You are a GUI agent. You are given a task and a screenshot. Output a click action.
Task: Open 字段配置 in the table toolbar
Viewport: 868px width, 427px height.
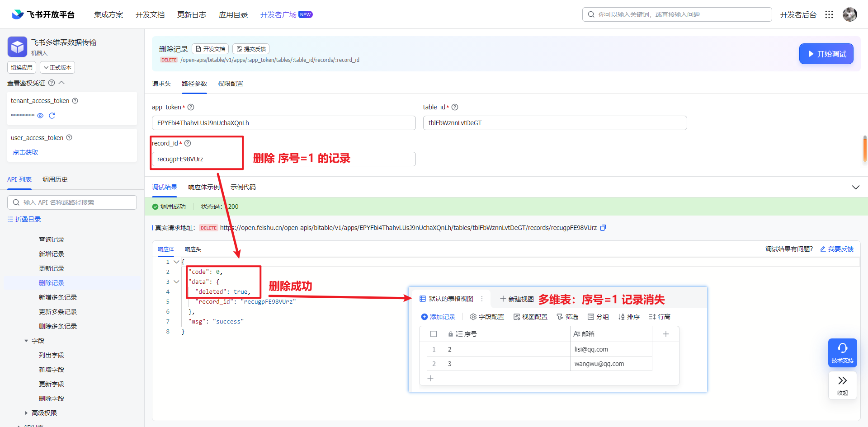pos(487,317)
